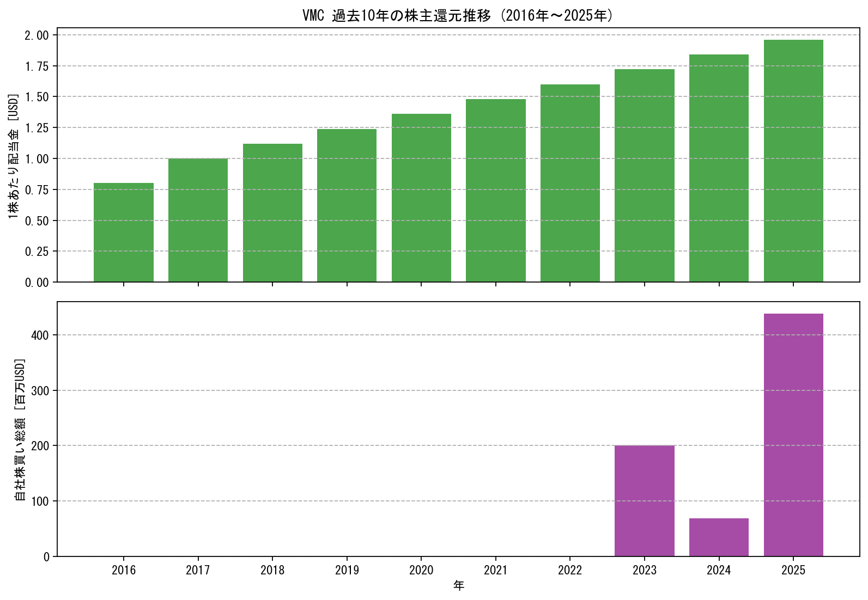Click the 2024 purple buyback bar
Viewport: 868px width, 600px height.
[719, 537]
